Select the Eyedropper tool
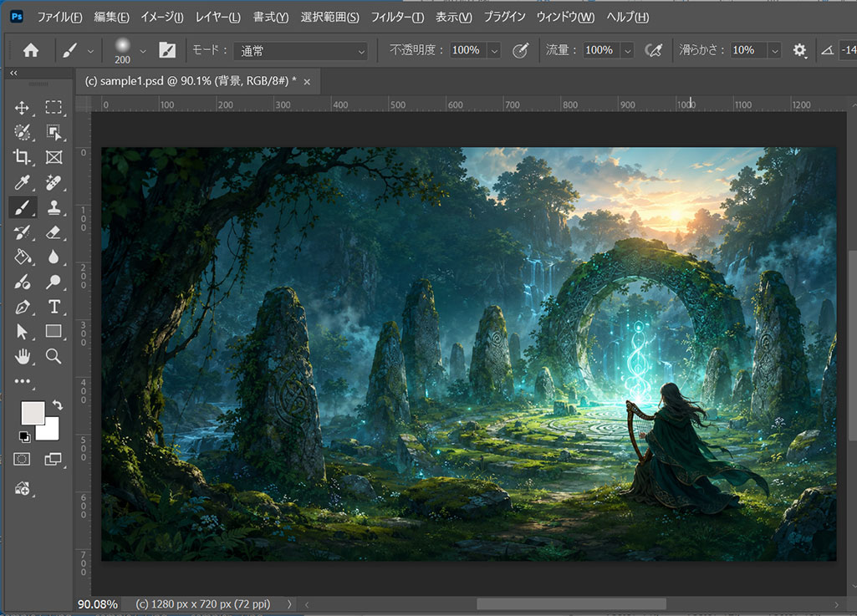The height and width of the screenshot is (616, 857). point(22,182)
